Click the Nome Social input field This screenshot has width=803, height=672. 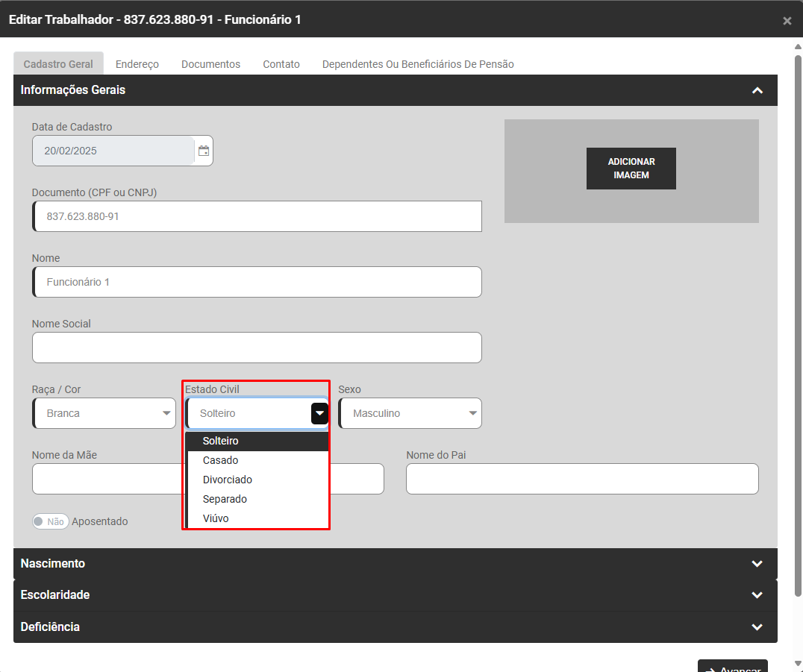pos(257,348)
